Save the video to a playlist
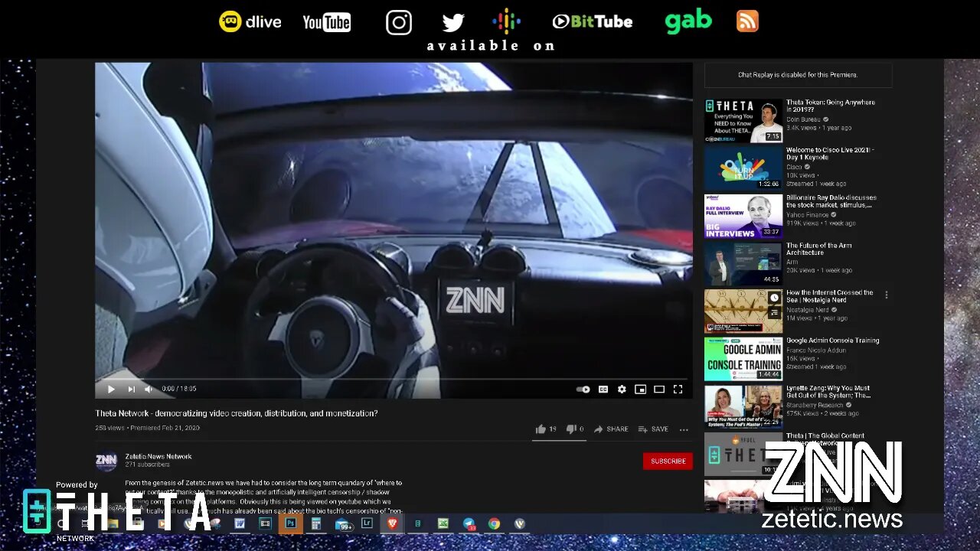 [653, 429]
